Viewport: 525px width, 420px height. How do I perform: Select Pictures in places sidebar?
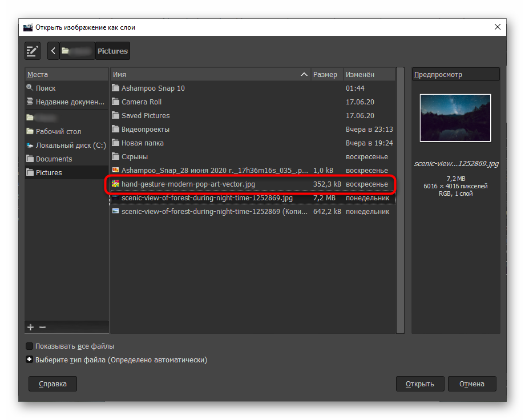[x=67, y=172]
